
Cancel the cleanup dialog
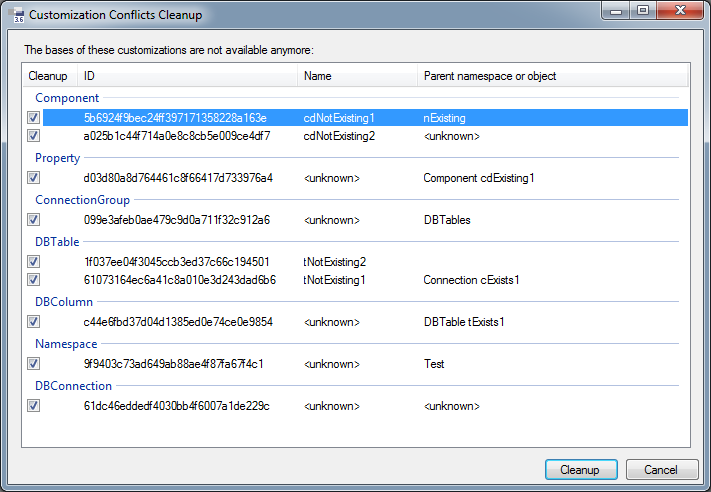[662, 469]
